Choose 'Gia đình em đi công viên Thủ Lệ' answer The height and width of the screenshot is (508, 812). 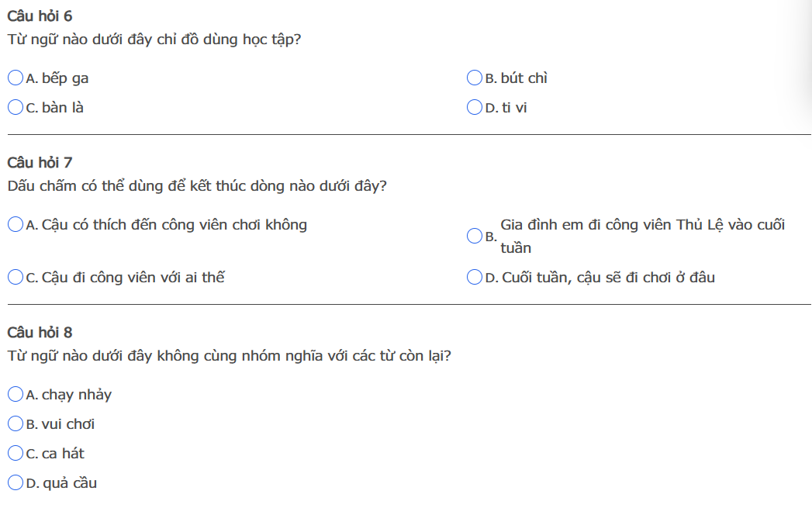point(475,236)
